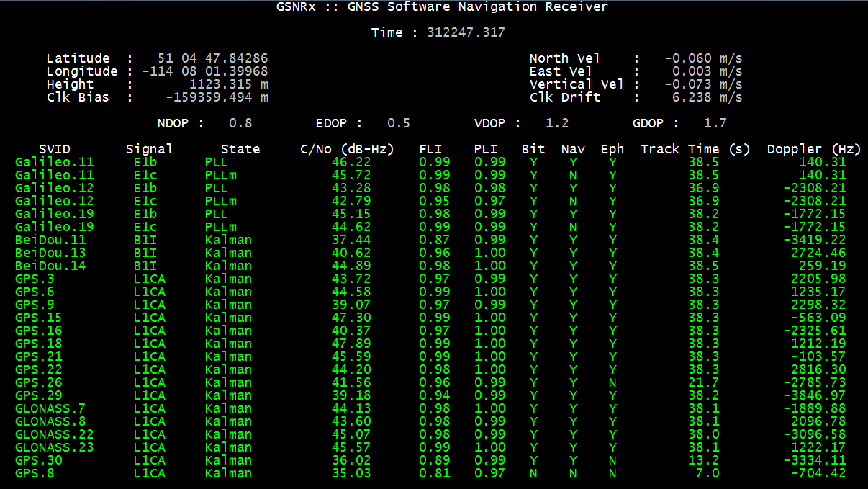Click the SVID column header
868x489 pixels.
[55, 150]
